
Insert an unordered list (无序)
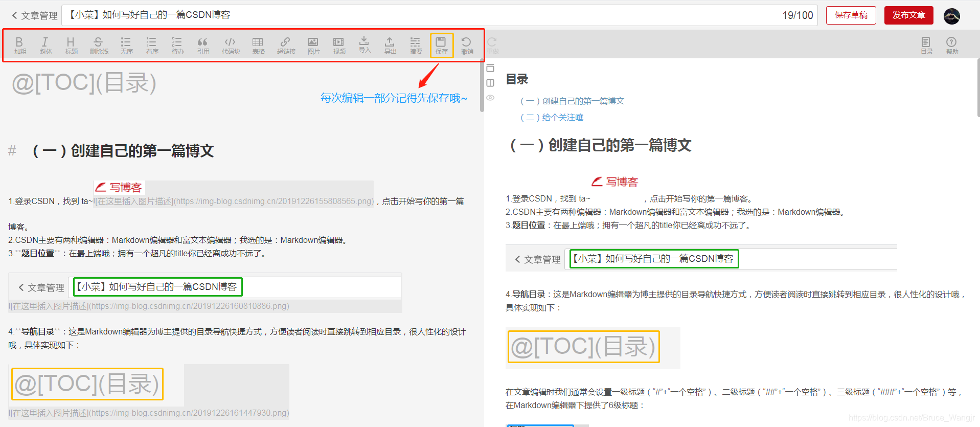point(126,45)
